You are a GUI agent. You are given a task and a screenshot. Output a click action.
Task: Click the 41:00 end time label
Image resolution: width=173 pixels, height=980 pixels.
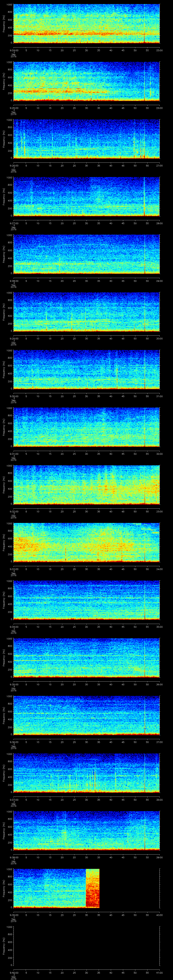click(160, 973)
